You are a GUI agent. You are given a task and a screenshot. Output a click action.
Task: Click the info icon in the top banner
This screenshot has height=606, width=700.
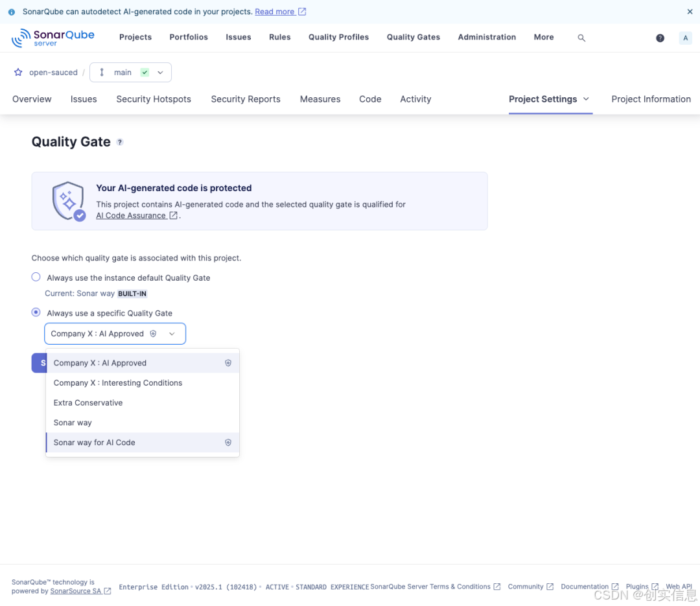[x=12, y=12]
